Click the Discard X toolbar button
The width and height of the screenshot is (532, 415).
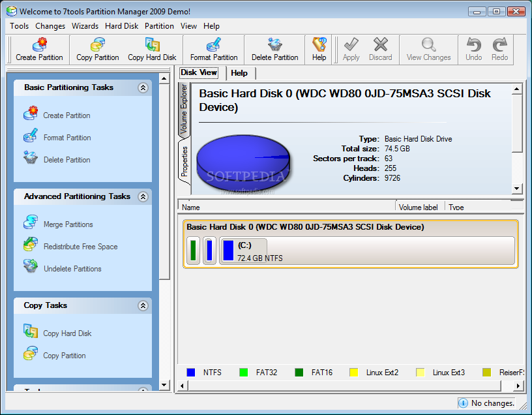[380, 50]
